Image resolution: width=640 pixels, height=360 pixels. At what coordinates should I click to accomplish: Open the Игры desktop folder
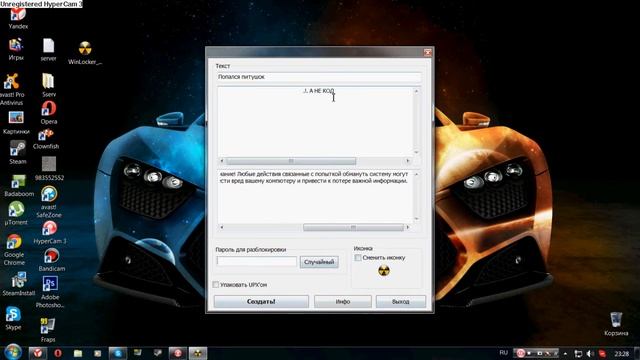(x=16, y=49)
